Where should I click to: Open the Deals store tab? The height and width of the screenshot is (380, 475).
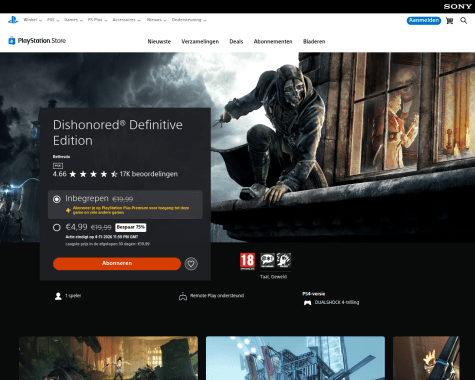pyautogui.click(x=236, y=42)
